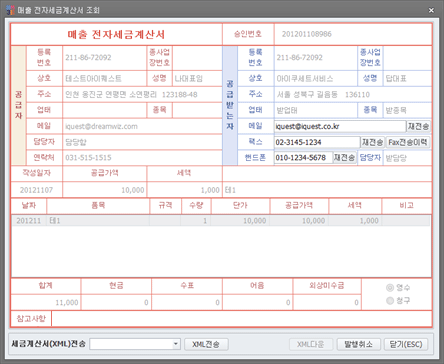Viewport: 444px width, 364px height.
Task: Click the 발행취소 button
Action: click(358, 344)
